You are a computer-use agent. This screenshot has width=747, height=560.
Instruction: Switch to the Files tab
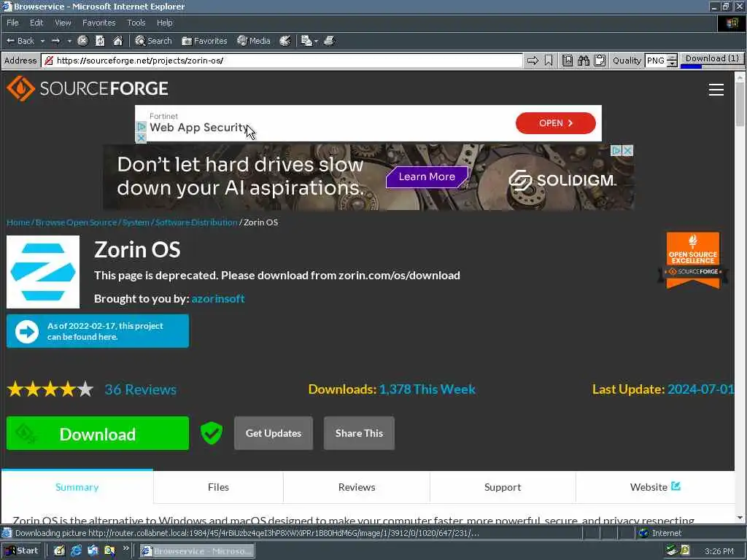click(218, 487)
